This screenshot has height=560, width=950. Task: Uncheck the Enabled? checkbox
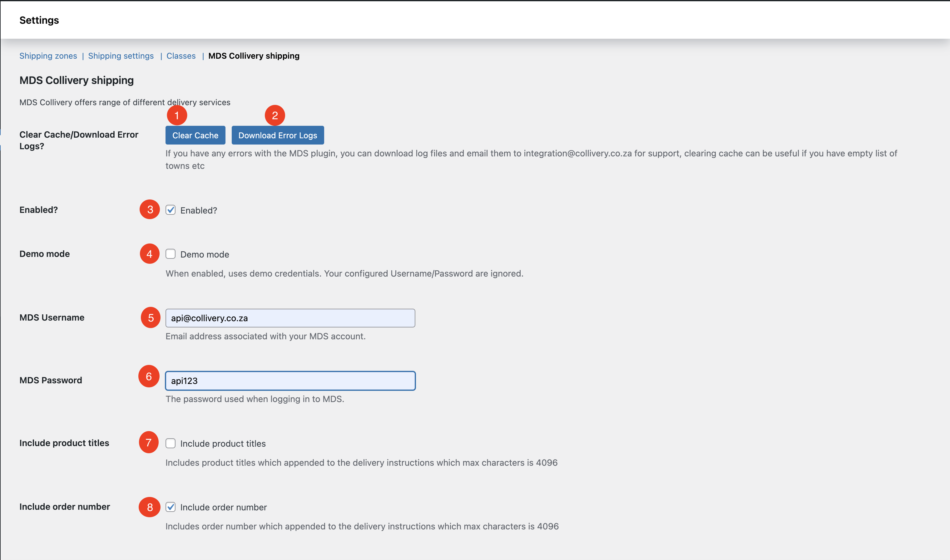tap(171, 210)
